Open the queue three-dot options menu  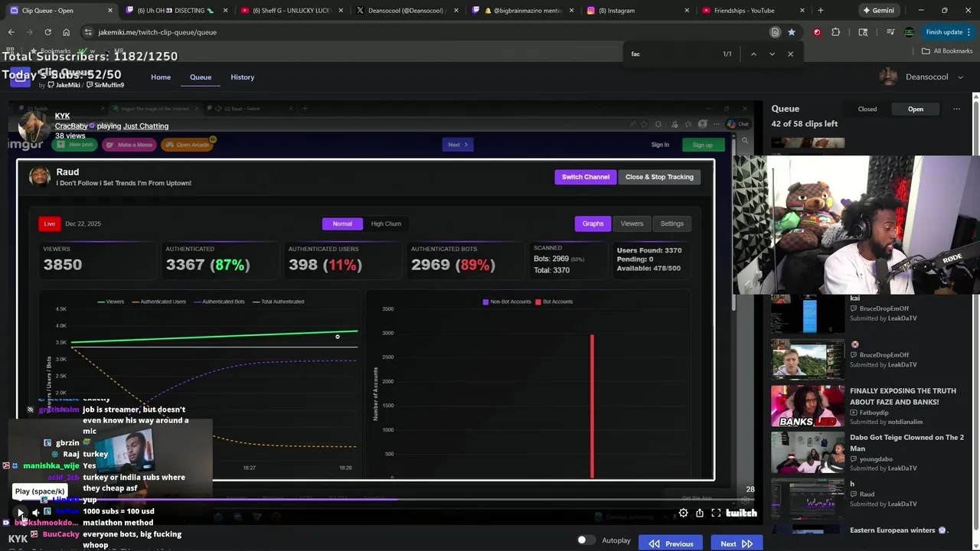click(956, 109)
